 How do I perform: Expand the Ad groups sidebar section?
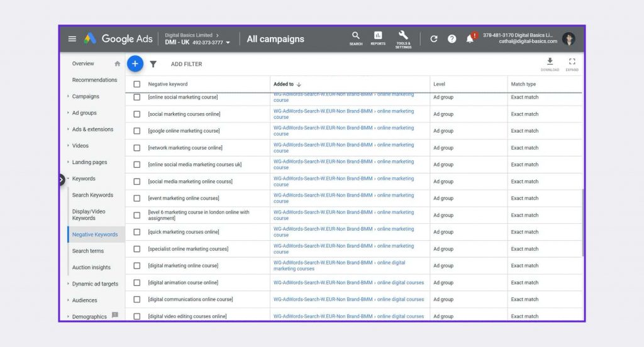coord(68,113)
